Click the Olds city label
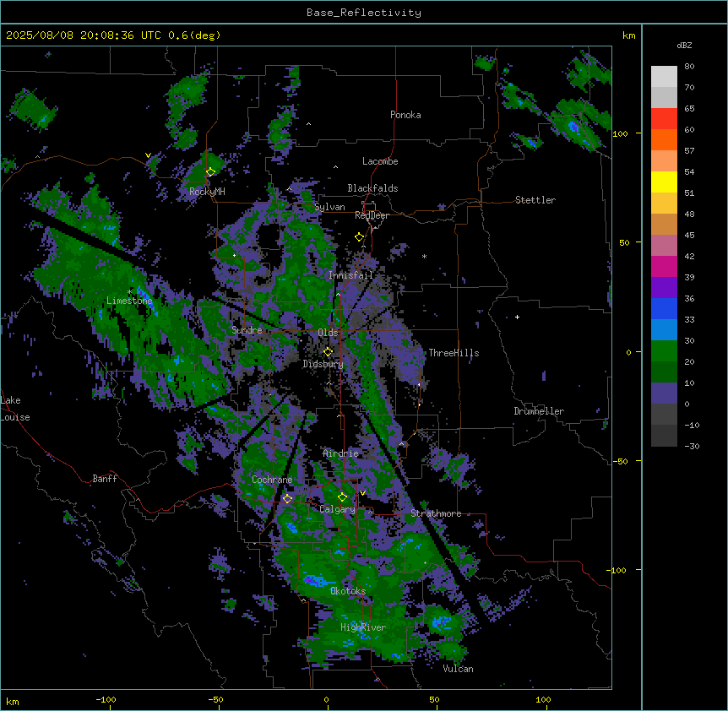Viewport: 728px width, 711px height. tap(328, 333)
